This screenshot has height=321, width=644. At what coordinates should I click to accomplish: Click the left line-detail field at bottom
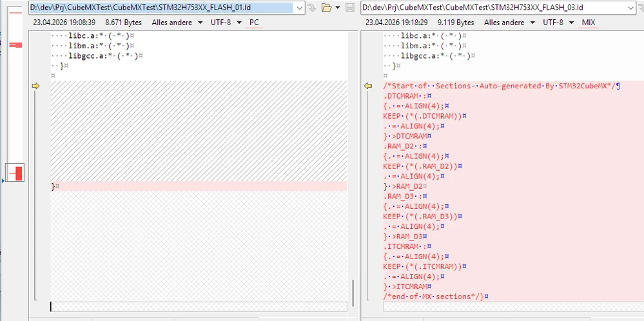pos(199,307)
